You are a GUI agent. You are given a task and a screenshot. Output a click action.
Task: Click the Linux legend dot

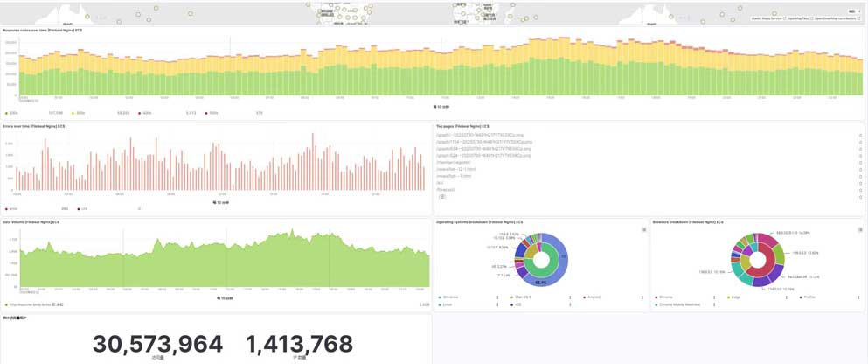[x=440, y=304]
